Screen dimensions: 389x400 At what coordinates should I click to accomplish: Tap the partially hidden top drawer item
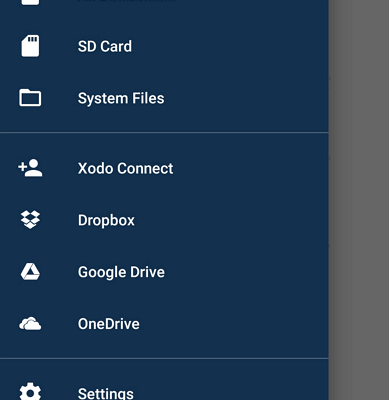(x=164, y=3)
